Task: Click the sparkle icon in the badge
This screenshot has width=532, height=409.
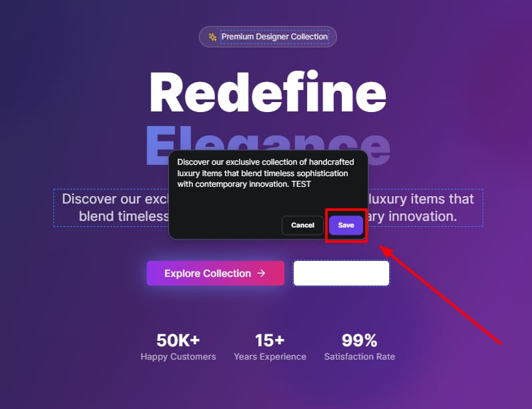Action: coord(213,37)
